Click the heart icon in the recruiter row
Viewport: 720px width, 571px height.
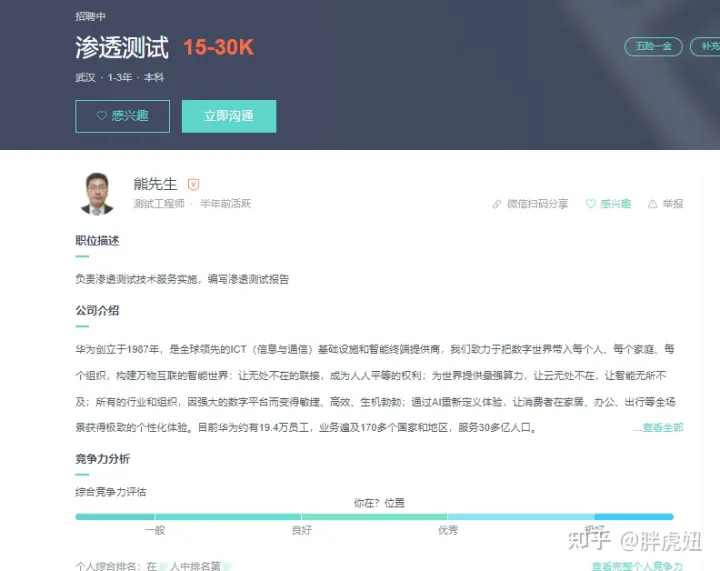(591, 204)
